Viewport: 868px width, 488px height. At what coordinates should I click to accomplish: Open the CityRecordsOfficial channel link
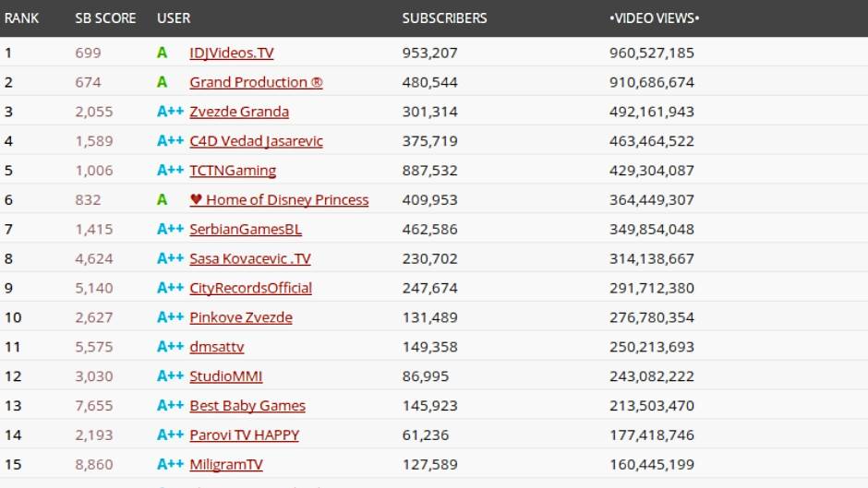pyautogui.click(x=250, y=288)
